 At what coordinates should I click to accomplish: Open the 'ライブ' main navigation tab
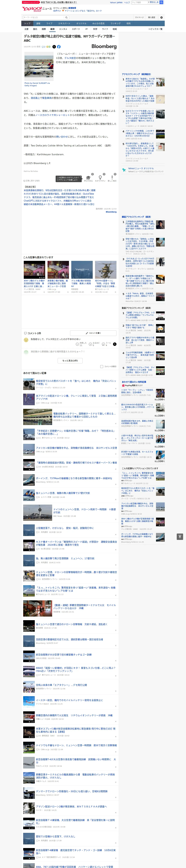coord(49,24)
